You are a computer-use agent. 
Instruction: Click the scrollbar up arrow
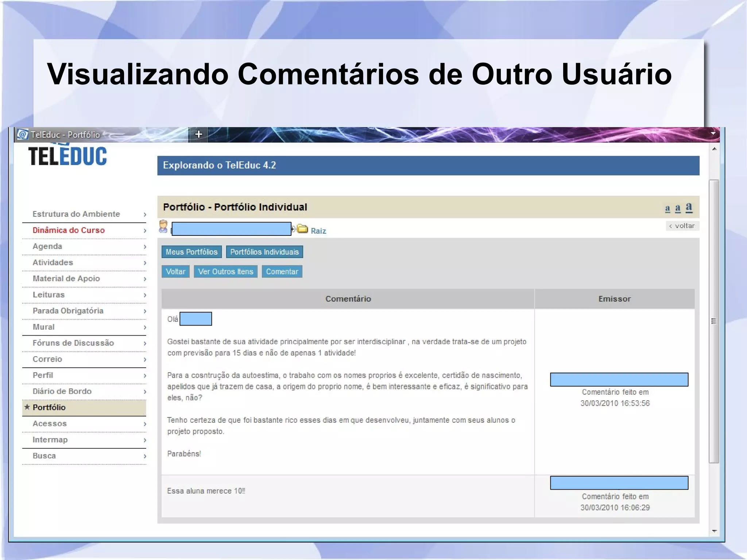pyautogui.click(x=714, y=149)
